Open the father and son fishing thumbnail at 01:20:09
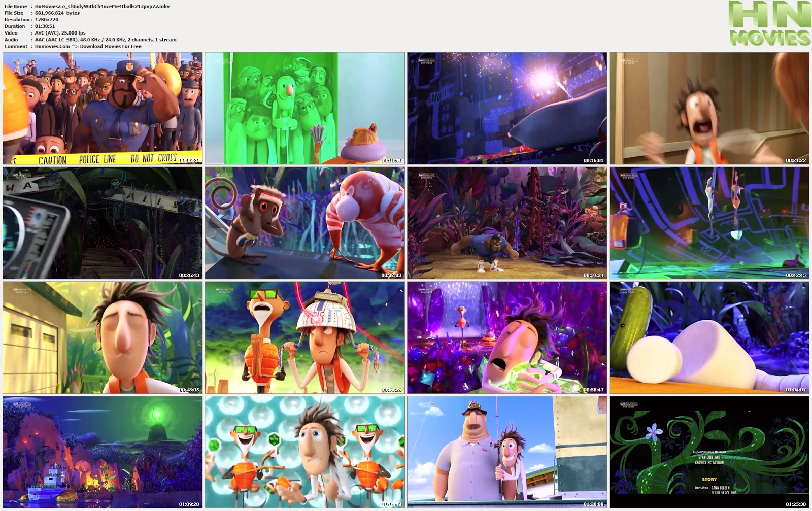Screen dimensions: 812x511 [507, 453]
